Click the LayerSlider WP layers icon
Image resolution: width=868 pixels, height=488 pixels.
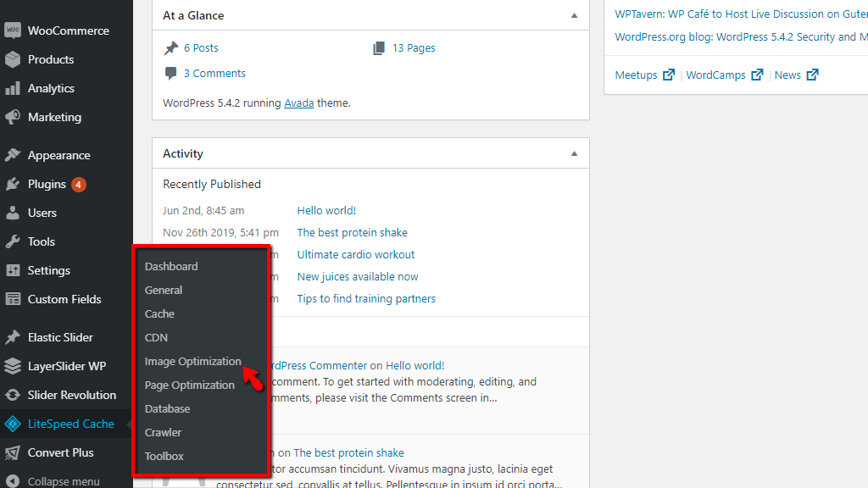[x=13, y=366]
